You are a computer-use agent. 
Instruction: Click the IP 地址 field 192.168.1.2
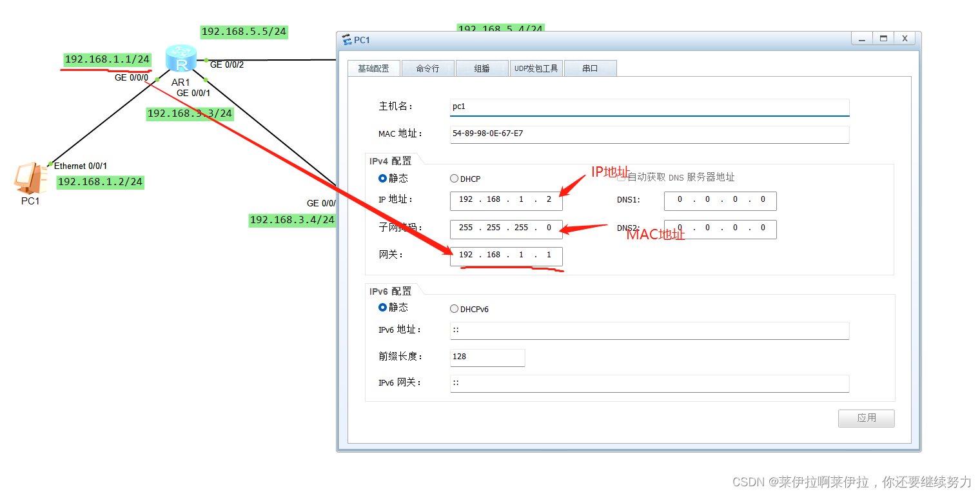506,201
